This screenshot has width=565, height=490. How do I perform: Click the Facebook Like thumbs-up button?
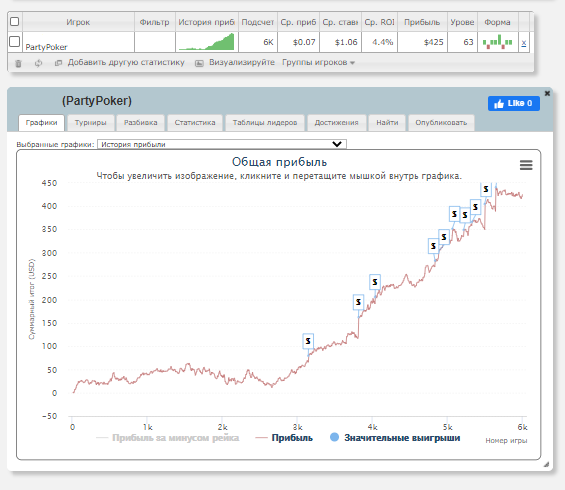(513, 103)
